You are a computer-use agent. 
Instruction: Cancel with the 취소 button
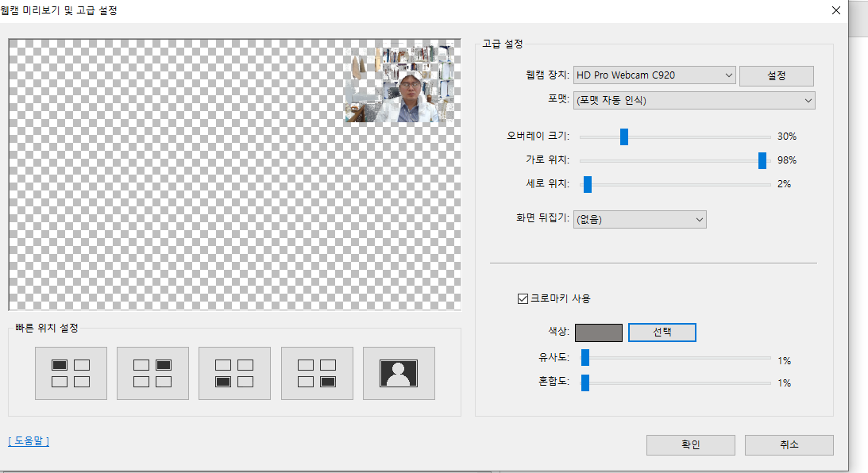pos(789,444)
